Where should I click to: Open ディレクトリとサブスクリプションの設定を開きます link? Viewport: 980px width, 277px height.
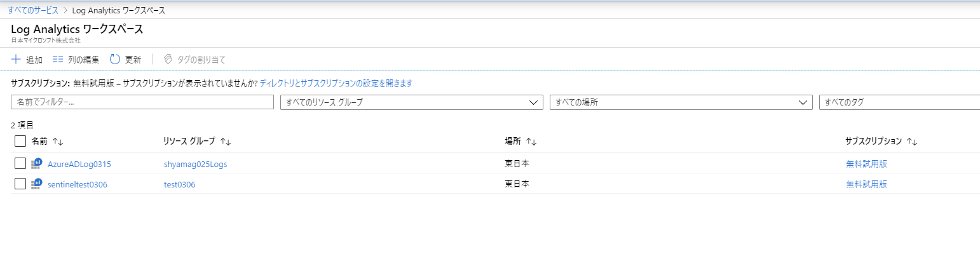[336, 83]
